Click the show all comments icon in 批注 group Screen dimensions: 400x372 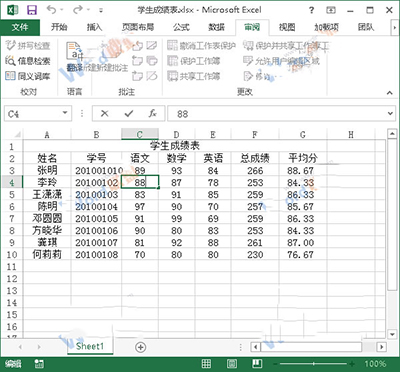(152, 61)
